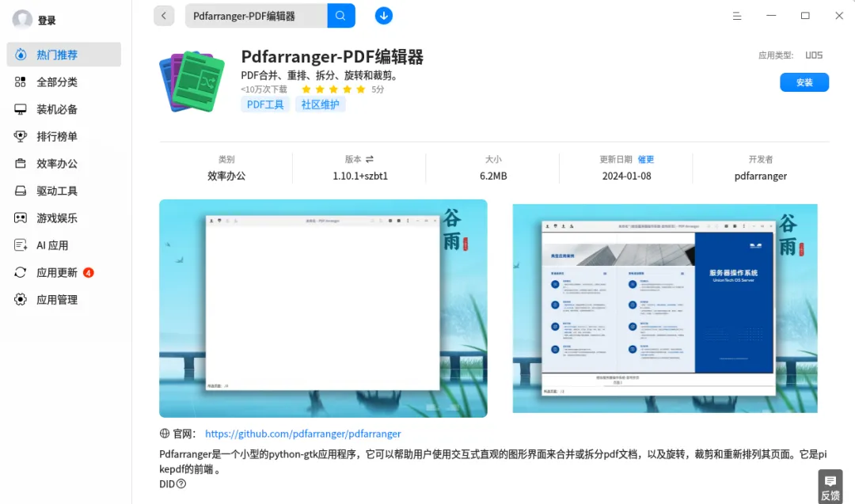Open the 登录 login link
The image size is (855, 504).
coord(47,21)
